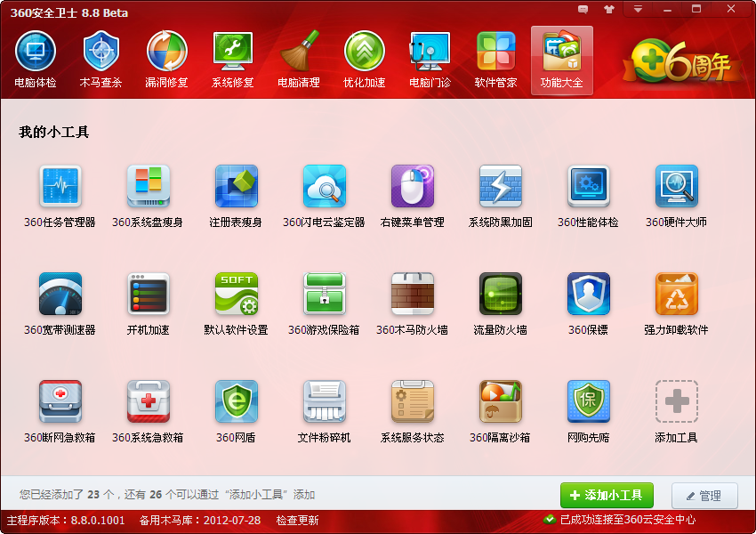Open 360闪电云鉴定器 cloud scanner

point(325,187)
